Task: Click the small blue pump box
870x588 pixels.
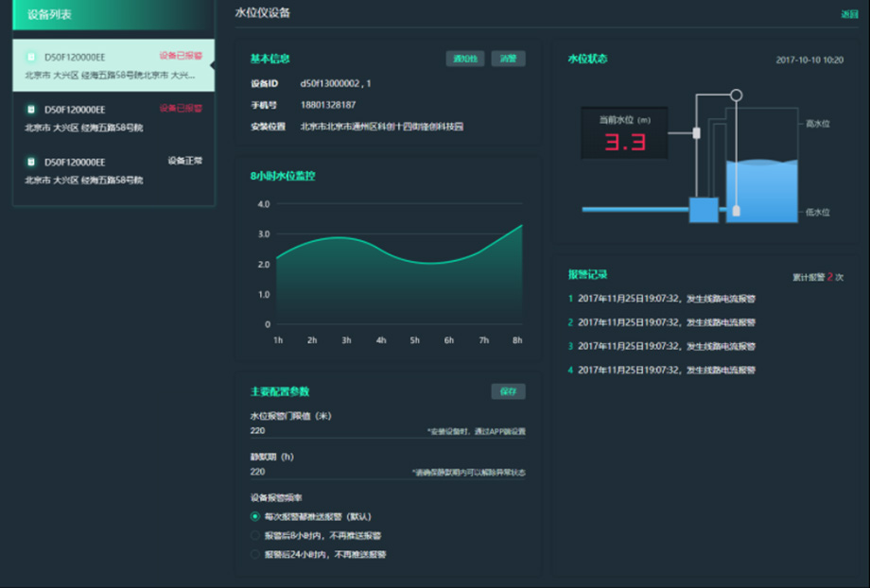Action: click(704, 209)
